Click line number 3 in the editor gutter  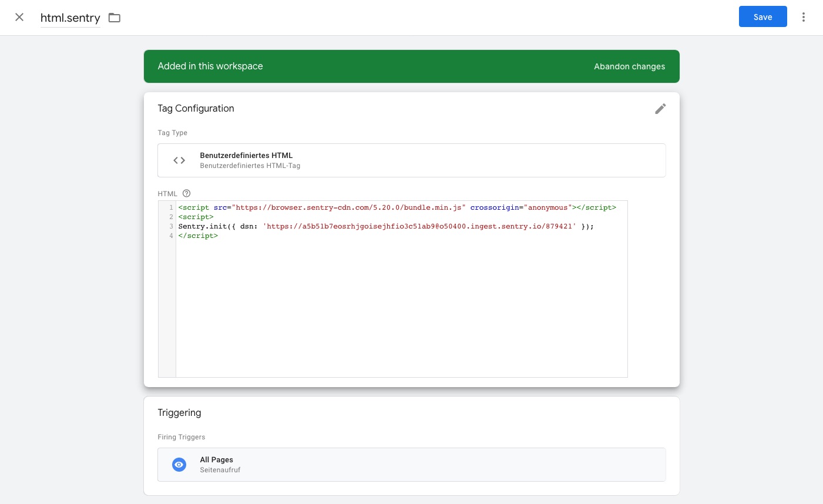click(171, 226)
